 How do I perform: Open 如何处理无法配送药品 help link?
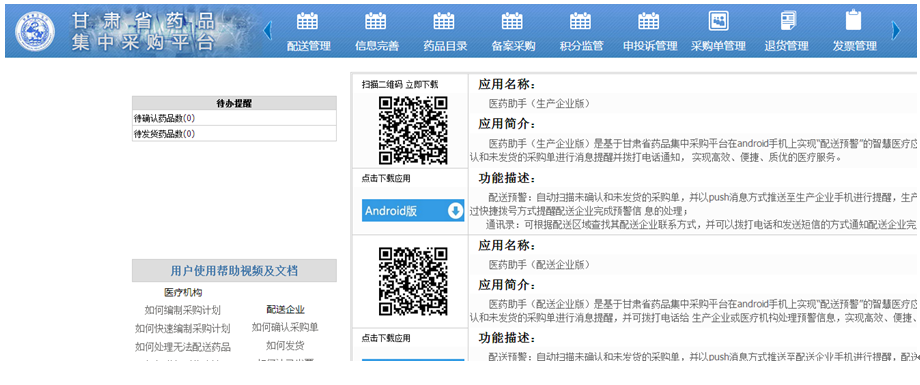click(x=182, y=347)
